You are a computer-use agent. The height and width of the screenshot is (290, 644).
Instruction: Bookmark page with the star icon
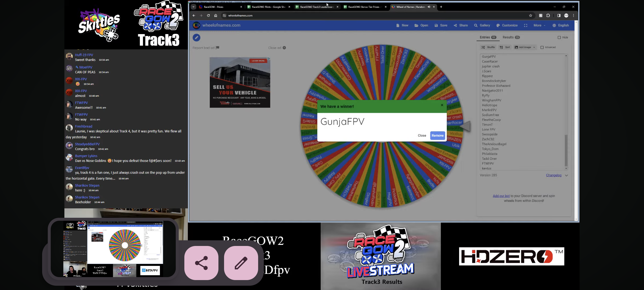[x=530, y=16]
